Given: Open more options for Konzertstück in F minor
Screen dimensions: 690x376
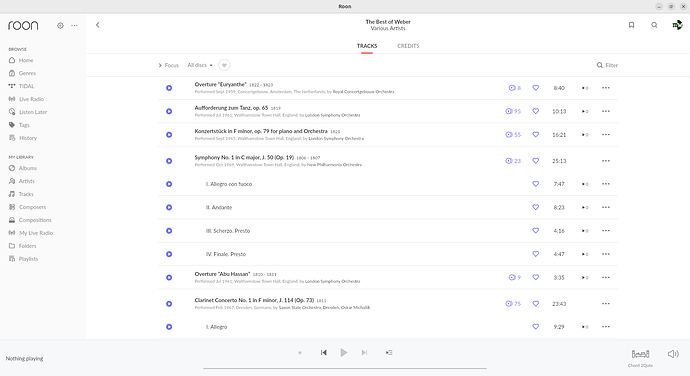Looking at the screenshot, I should pos(606,134).
